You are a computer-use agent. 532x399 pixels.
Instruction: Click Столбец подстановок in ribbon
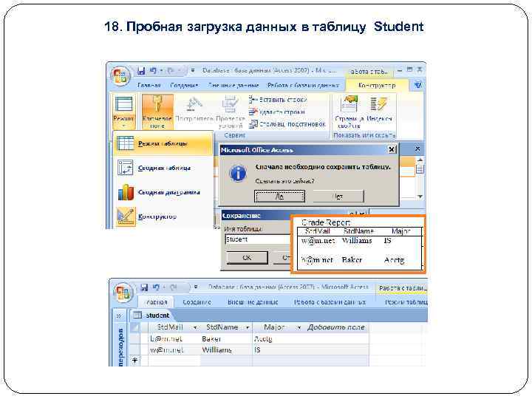click(x=287, y=124)
